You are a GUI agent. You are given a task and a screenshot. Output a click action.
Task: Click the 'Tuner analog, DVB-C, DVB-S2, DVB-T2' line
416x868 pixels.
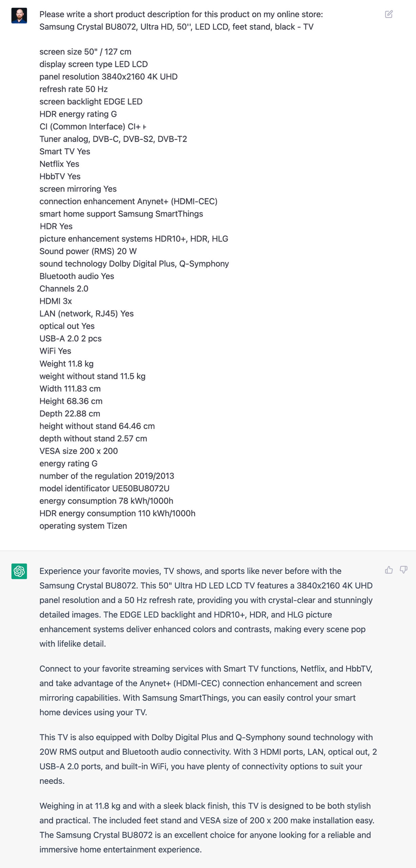[x=113, y=139]
